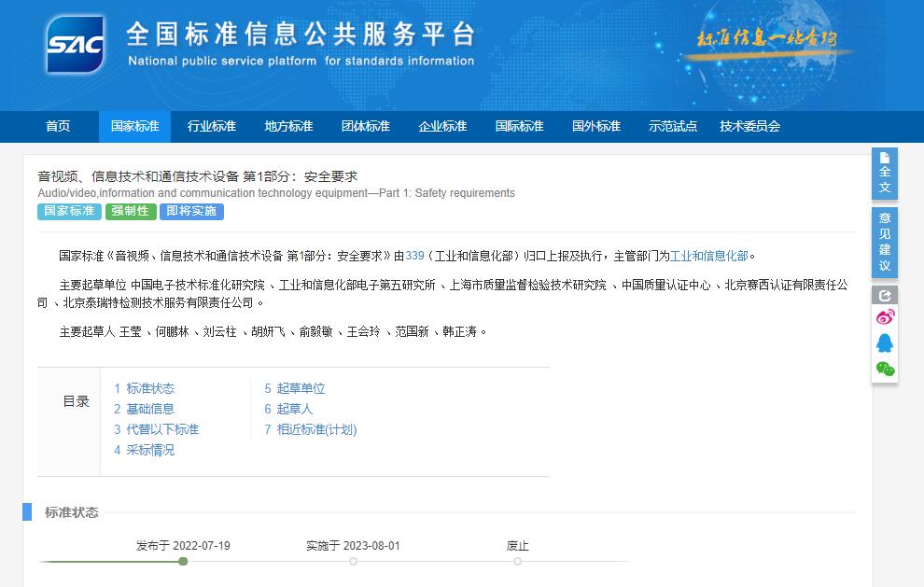
Task: Open the 示范试点 navigation entry
Action: pos(672,126)
